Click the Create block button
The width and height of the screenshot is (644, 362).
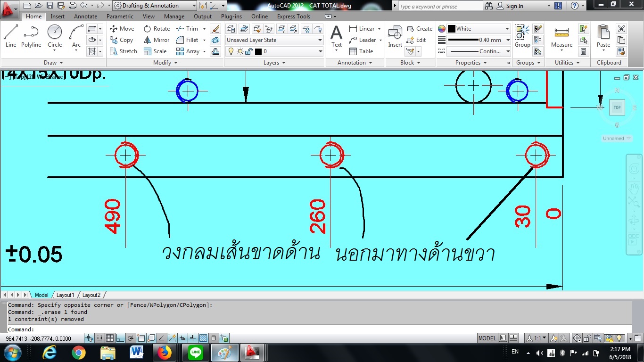click(x=420, y=29)
